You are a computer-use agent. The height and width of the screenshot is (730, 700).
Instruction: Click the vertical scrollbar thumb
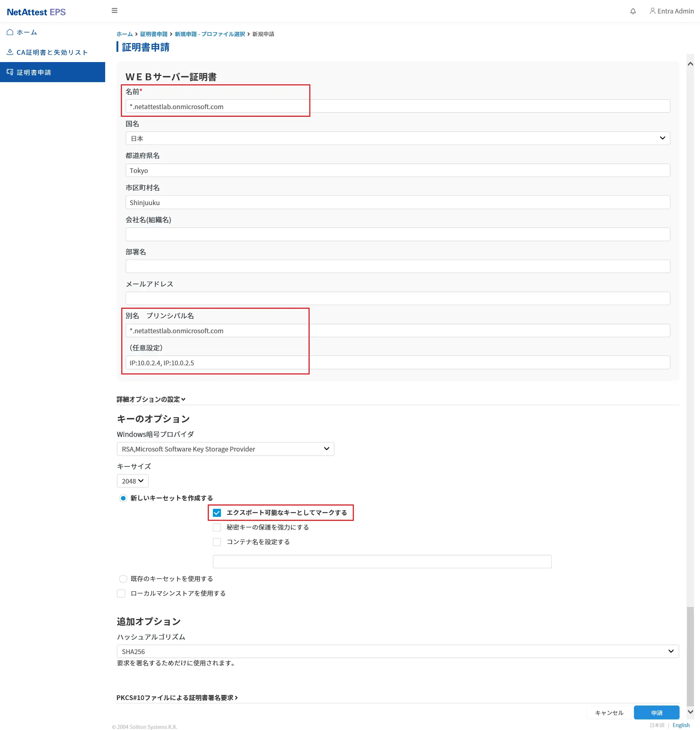click(x=690, y=656)
